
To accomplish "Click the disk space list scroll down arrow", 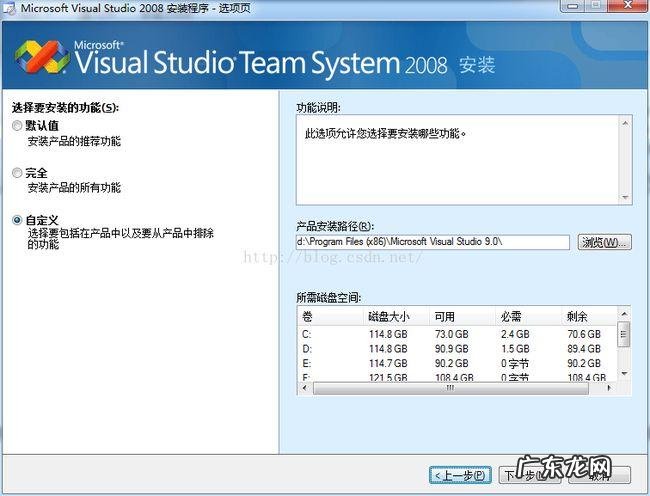I will pyautogui.click(x=624, y=374).
